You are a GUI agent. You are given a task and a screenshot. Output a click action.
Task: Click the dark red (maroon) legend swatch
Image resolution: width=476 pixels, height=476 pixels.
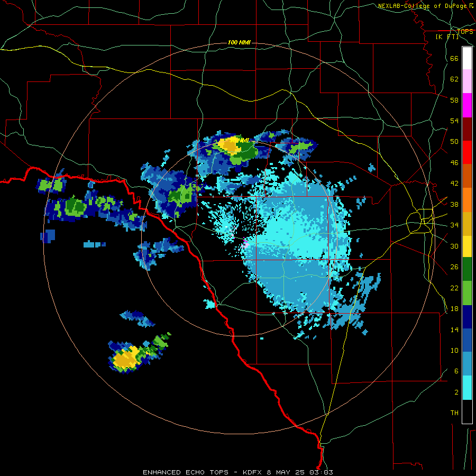pyautogui.click(x=467, y=129)
